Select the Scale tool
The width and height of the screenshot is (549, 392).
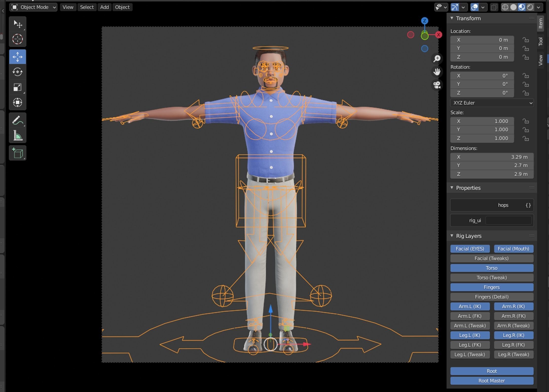tap(17, 87)
